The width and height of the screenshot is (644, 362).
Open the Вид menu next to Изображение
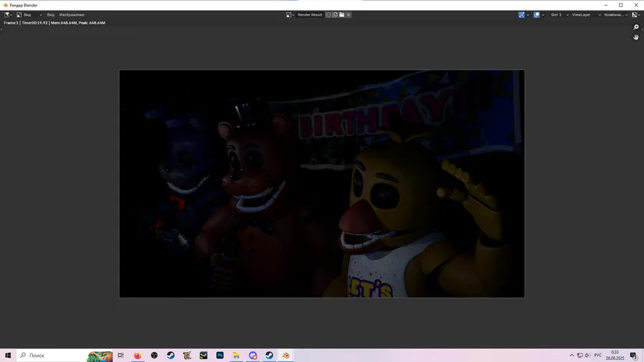click(x=51, y=15)
